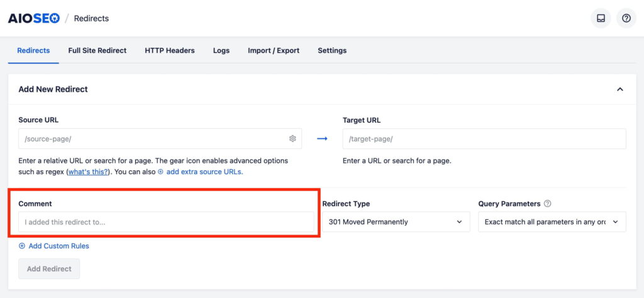Screen dimensions: 644x298
Task: Click into the Target URL field
Action: [x=484, y=139]
